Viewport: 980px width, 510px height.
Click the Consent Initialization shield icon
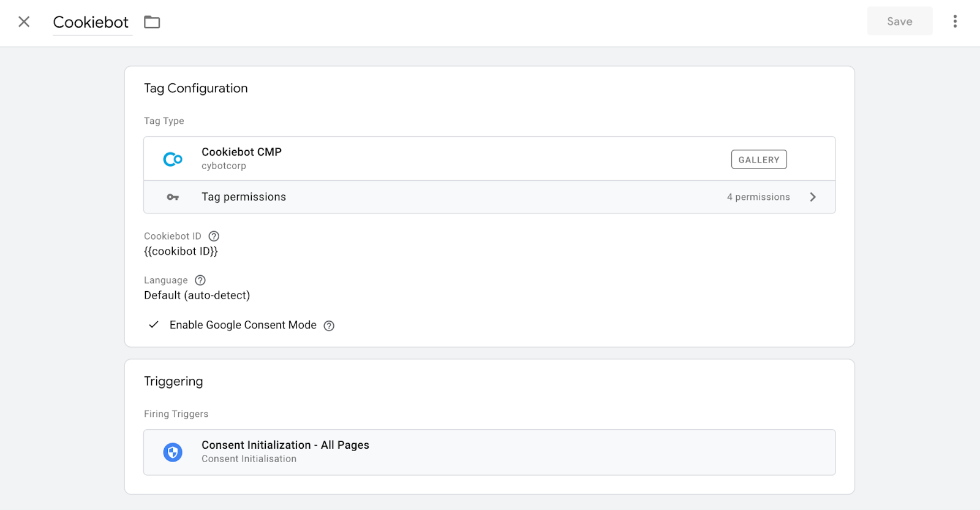tap(173, 452)
